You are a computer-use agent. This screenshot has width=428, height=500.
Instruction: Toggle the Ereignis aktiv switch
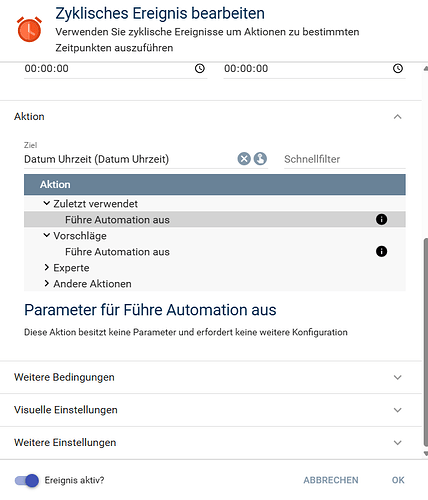click(27, 480)
